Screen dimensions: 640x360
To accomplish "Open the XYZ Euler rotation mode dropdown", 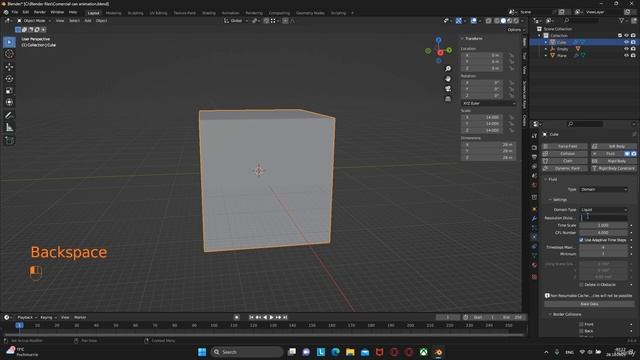I will [489, 103].
